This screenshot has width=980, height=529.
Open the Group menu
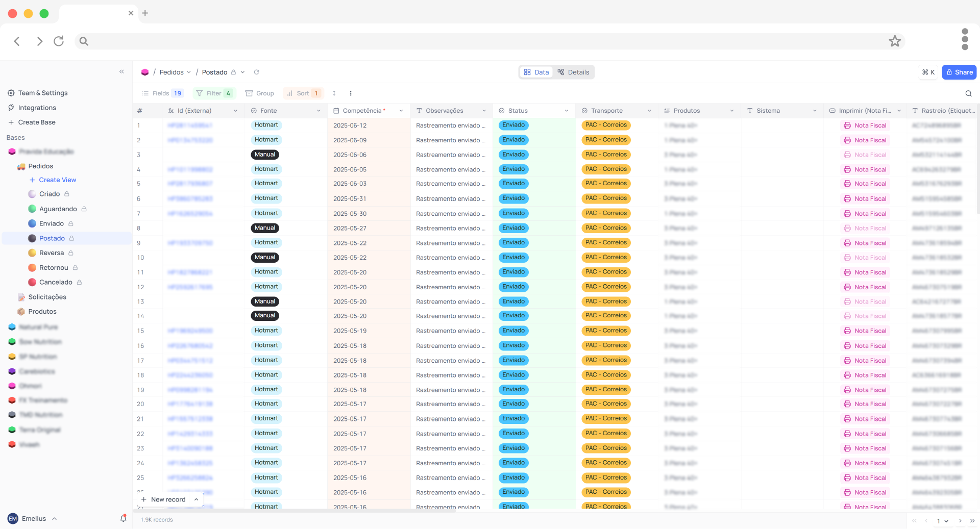pos(260,93)
